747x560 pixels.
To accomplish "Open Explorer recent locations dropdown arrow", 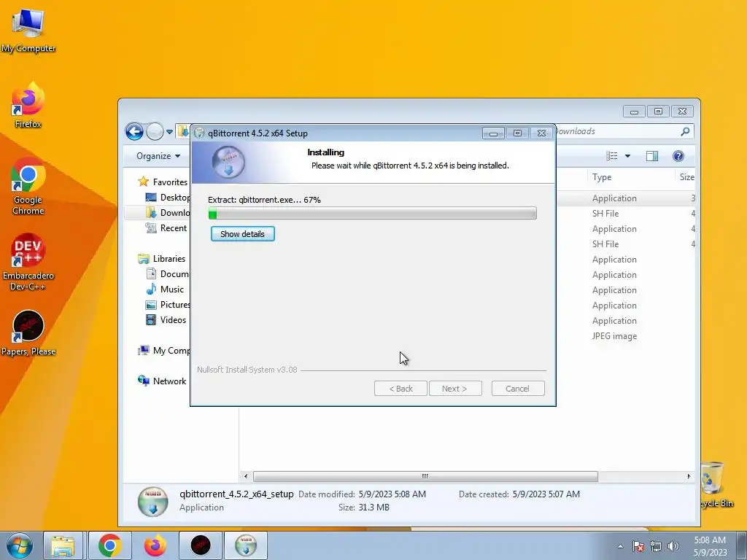I will pos(169,132).
